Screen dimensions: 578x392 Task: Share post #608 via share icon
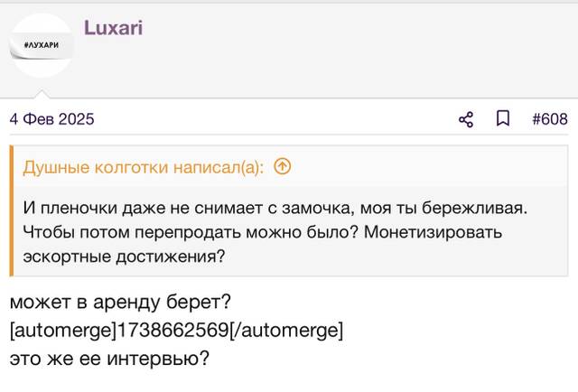(x=466, y=119)
